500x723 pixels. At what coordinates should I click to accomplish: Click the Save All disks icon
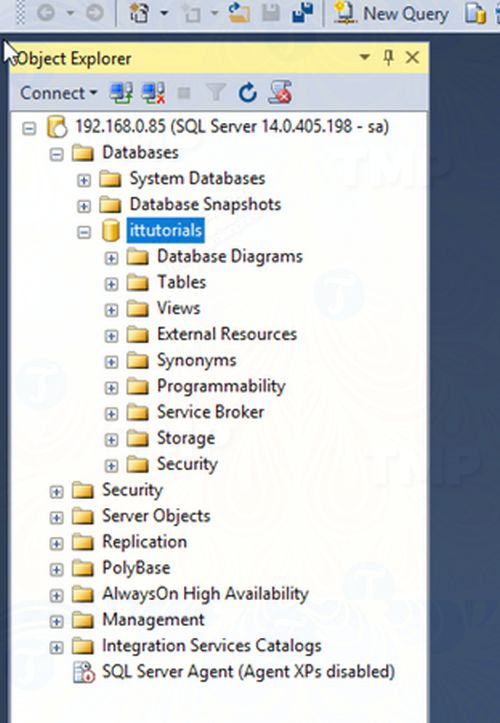click(303, 13)
